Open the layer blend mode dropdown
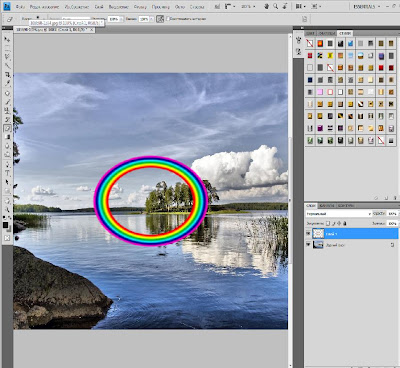 click(x=339, y=214)
